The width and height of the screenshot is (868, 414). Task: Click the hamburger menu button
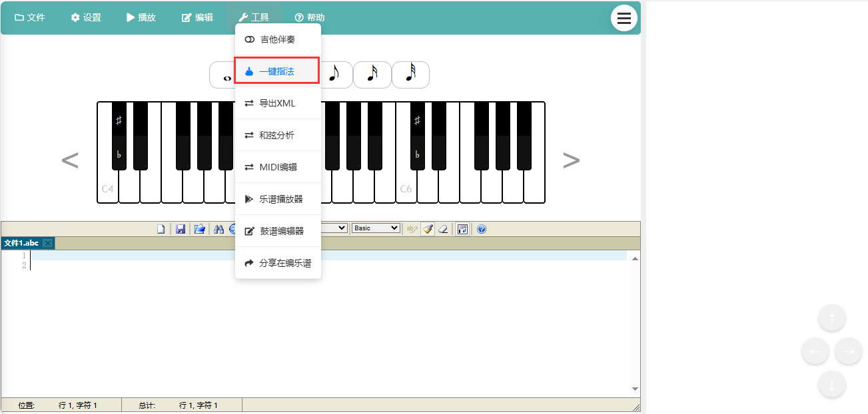[624, 18]
